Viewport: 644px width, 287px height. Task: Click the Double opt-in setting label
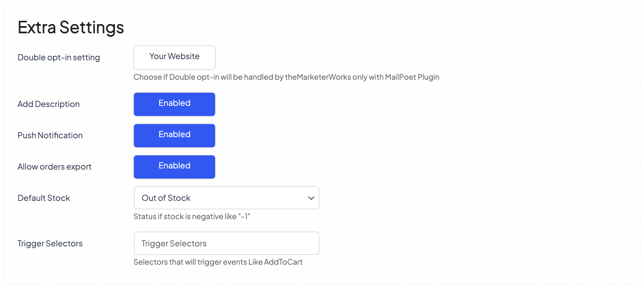pyautogui.click(x=59, y=57)
